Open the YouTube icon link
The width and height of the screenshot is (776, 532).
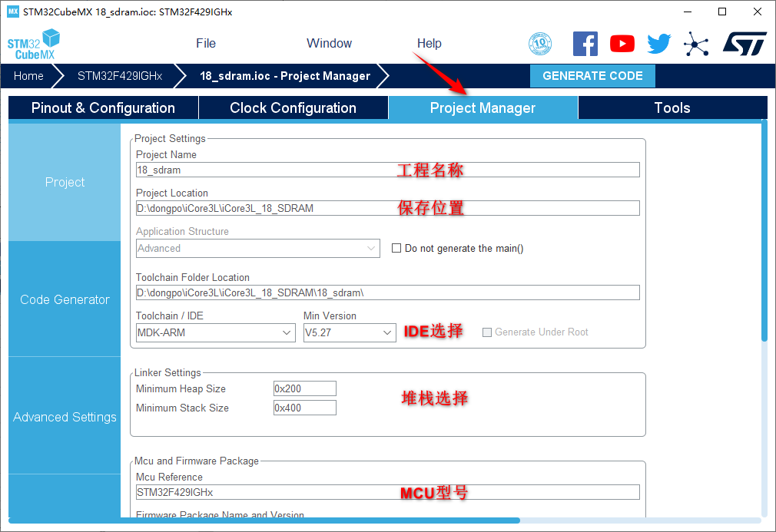tap(622, 44)
